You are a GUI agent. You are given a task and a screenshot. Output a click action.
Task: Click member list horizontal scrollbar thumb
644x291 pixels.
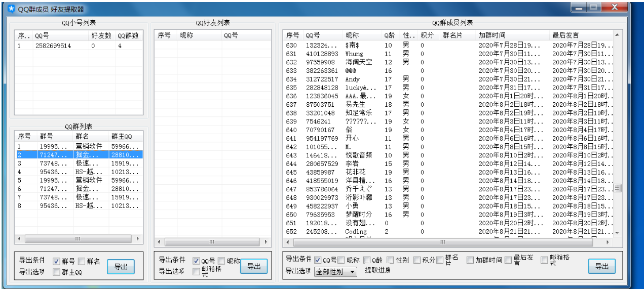(x=443, y=242)
